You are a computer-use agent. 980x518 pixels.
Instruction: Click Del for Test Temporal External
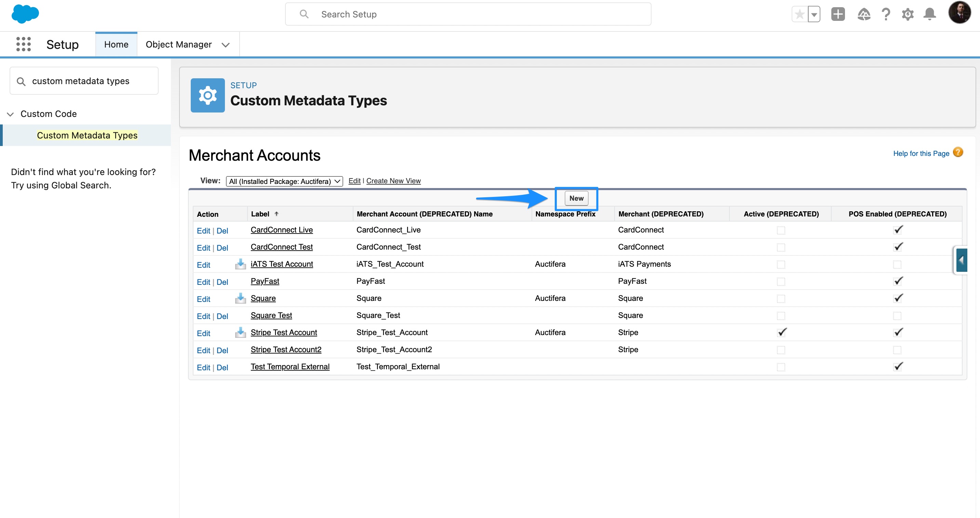pos(222,368)
